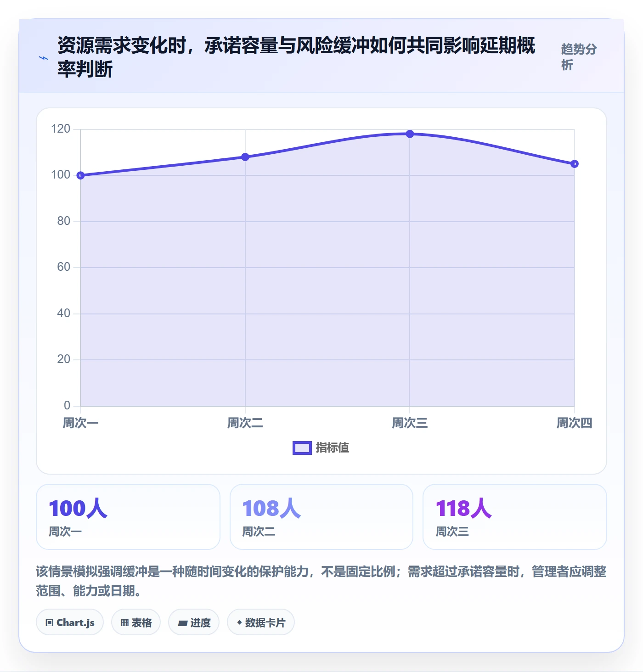643x672 pixels.
Task: Click the bar icon in 进度 chip
Action: click(183, 623)
